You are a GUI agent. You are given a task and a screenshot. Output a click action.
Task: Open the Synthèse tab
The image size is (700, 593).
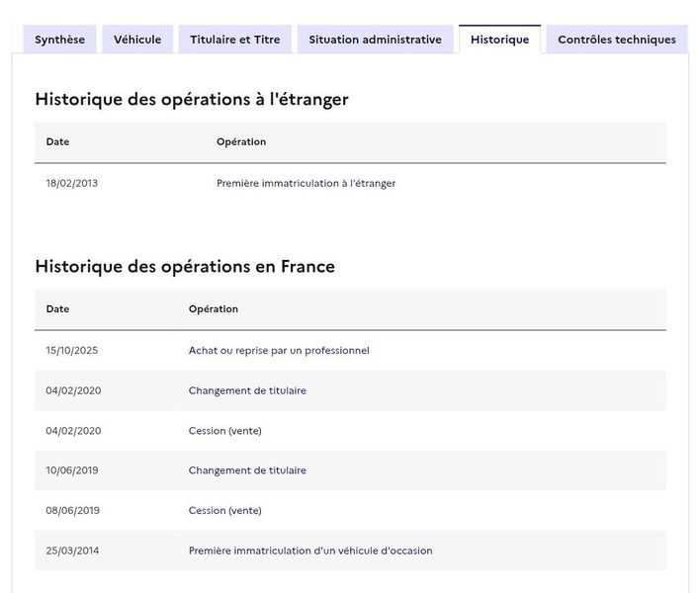click(x=59, y=40)
